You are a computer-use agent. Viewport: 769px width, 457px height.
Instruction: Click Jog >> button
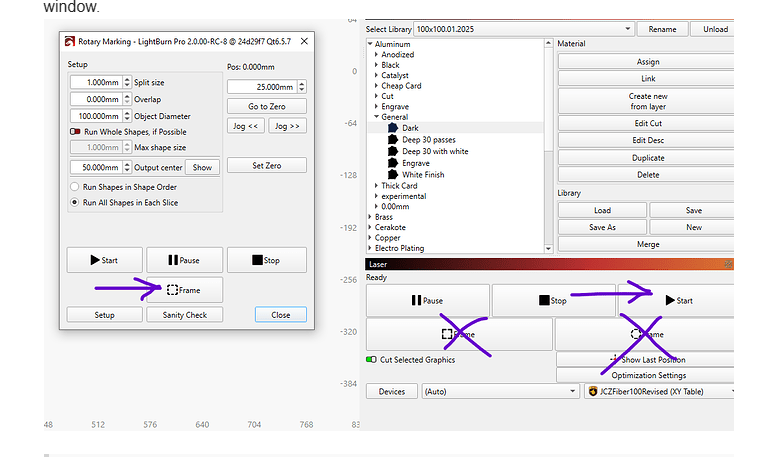[287, 126]
